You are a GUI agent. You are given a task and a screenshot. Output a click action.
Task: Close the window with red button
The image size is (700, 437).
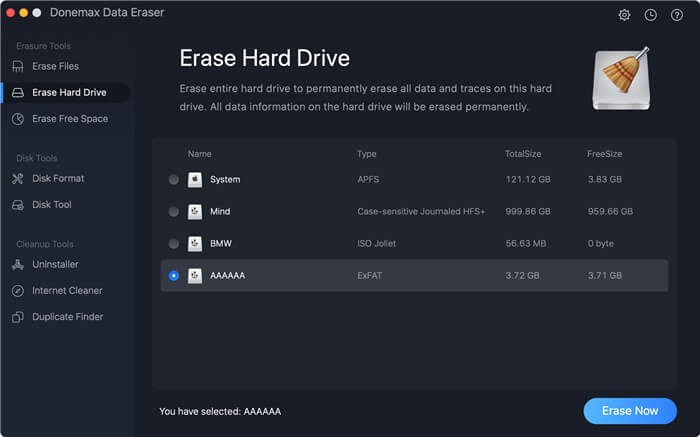[11, 13]
